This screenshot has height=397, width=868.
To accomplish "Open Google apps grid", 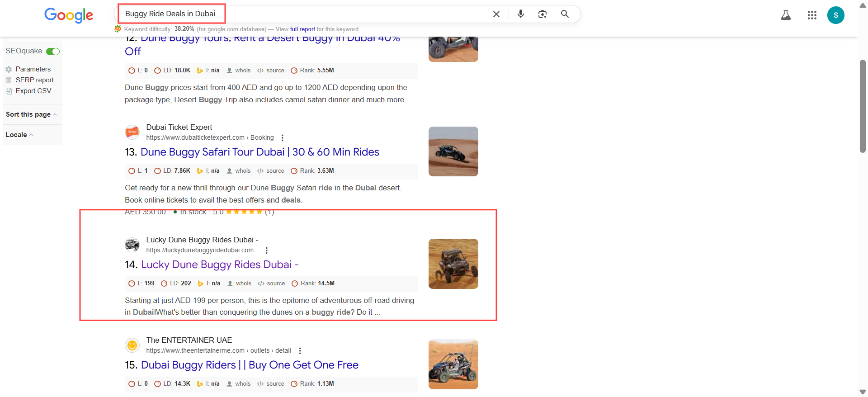I will coord(812,15).
